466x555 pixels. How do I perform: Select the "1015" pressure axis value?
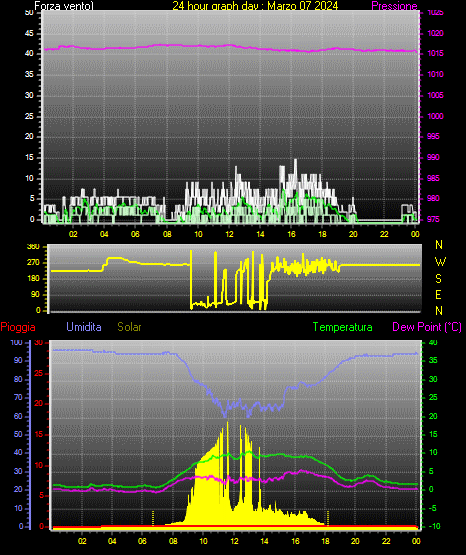(435, 53)
